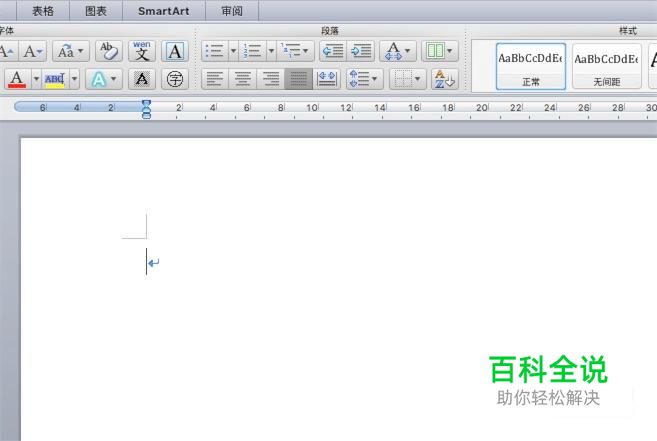
Task: Open the font color dropdown arrow
Action: [36, 79]
